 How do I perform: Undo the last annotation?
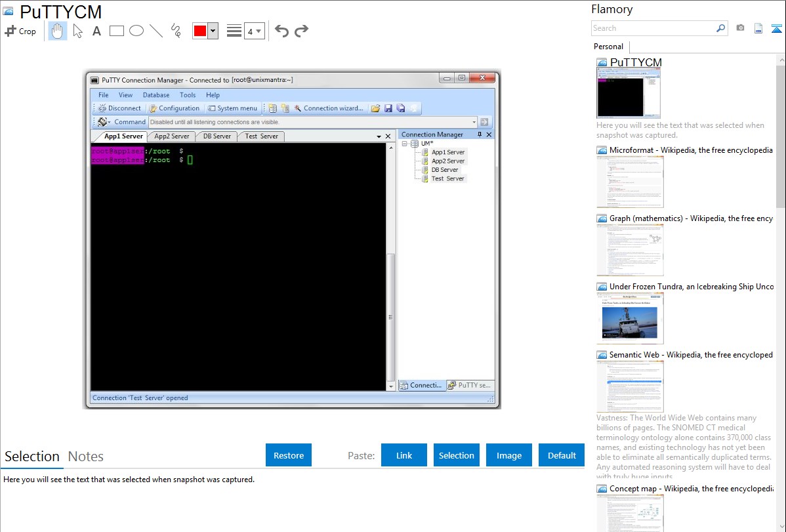click(281, 31)
